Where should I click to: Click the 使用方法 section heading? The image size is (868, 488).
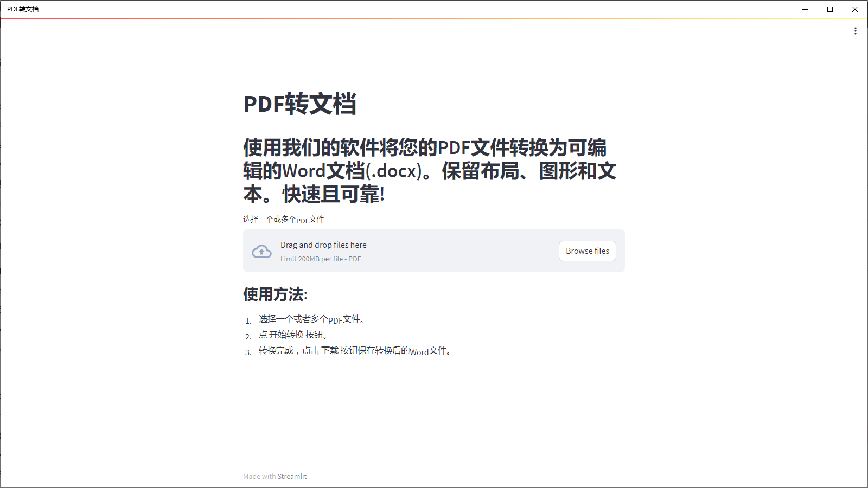[x=275, y=294]
